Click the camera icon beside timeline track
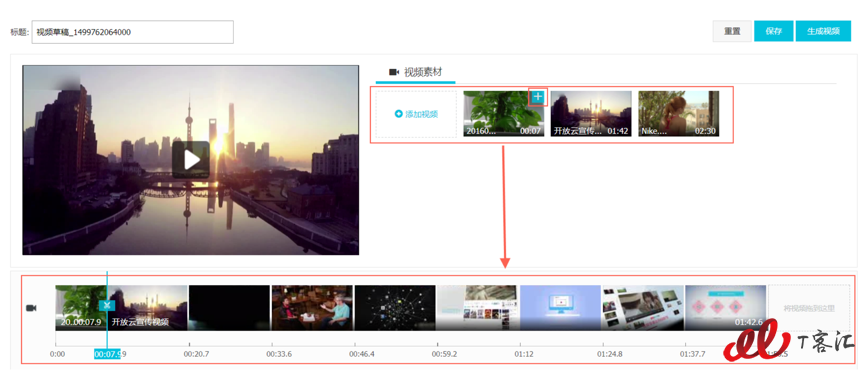Viewport: 865px width, 372px height. [31, 308]
